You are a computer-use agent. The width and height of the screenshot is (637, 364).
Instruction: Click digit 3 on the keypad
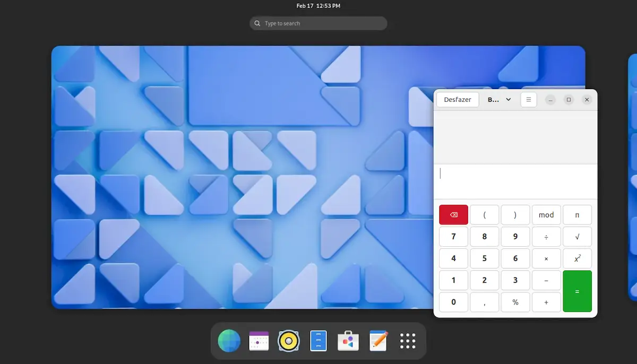515,280
